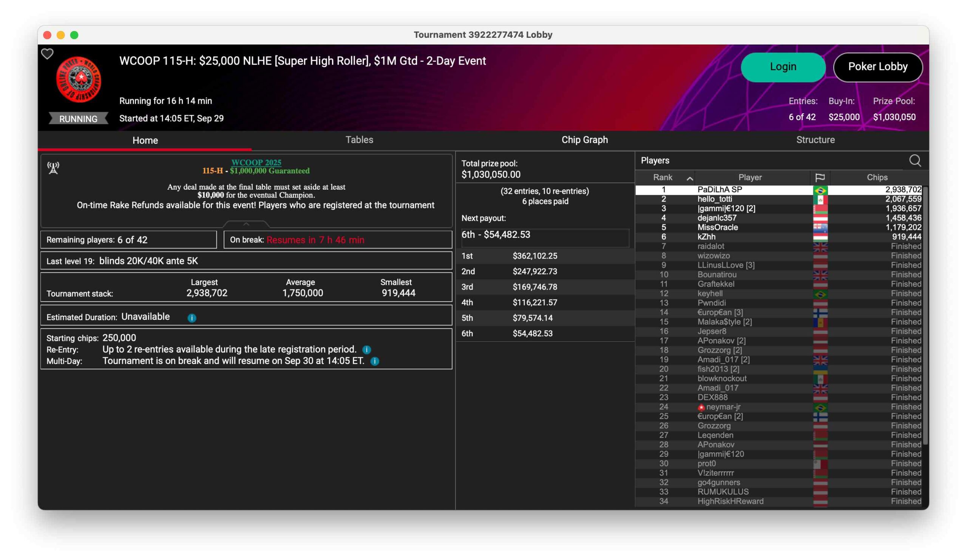Open the Chip Graph tab
This screenshot has height=560, width=967.
tap(584, 140)
